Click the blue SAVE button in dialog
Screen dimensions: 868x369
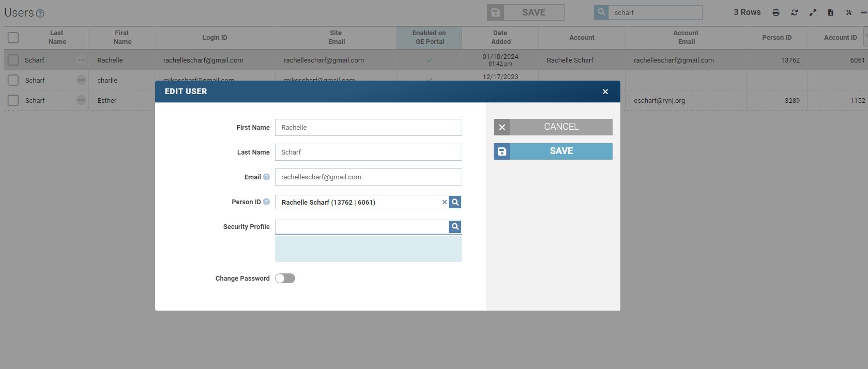point(553,151)
